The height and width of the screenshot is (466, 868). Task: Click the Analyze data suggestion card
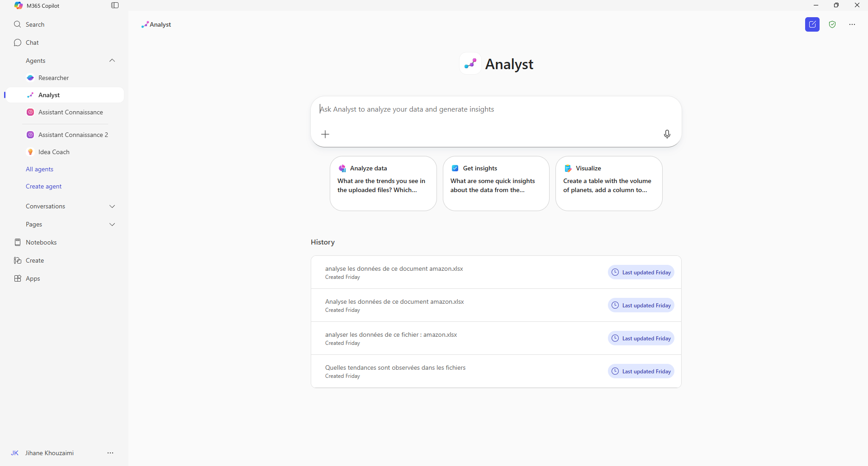[383, 183]
